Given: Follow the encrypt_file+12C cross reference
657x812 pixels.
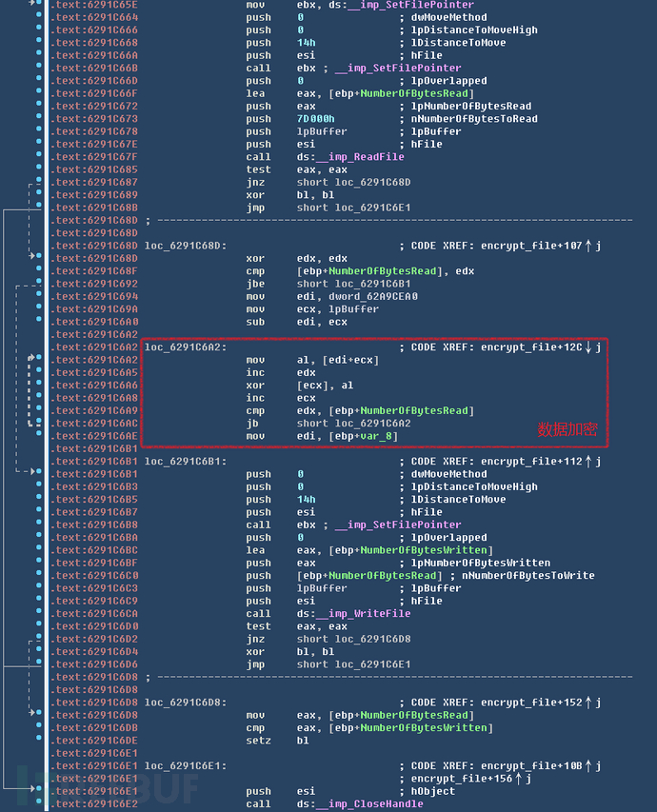Looking at the screenshot, I should tap(531, 347).
